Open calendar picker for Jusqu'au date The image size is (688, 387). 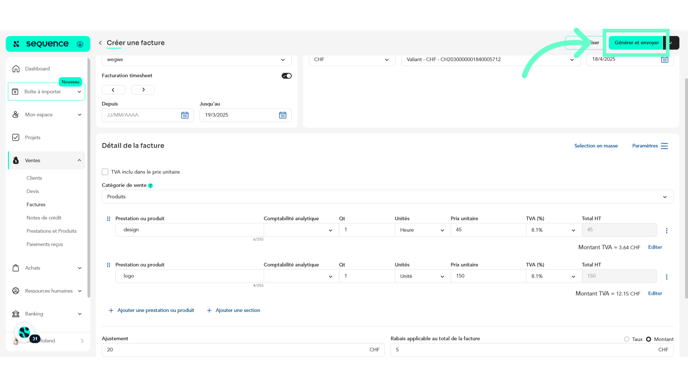[x=283, y=115]
